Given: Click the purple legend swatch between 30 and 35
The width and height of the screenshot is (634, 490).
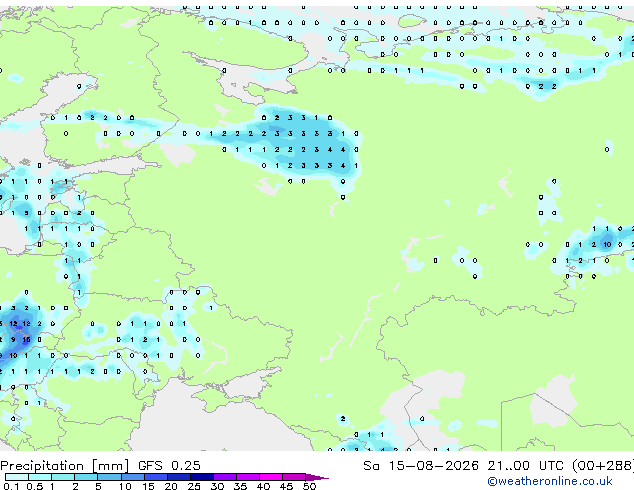Looking at the screenshot, I should (x=224, y=477).
